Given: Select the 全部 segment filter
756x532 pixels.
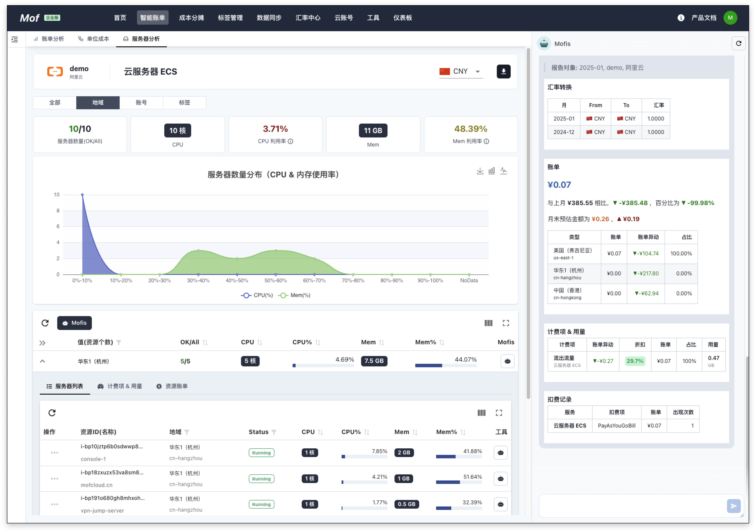Looking at the screenshot, I should pyautogui.click(x=55, y=102).
